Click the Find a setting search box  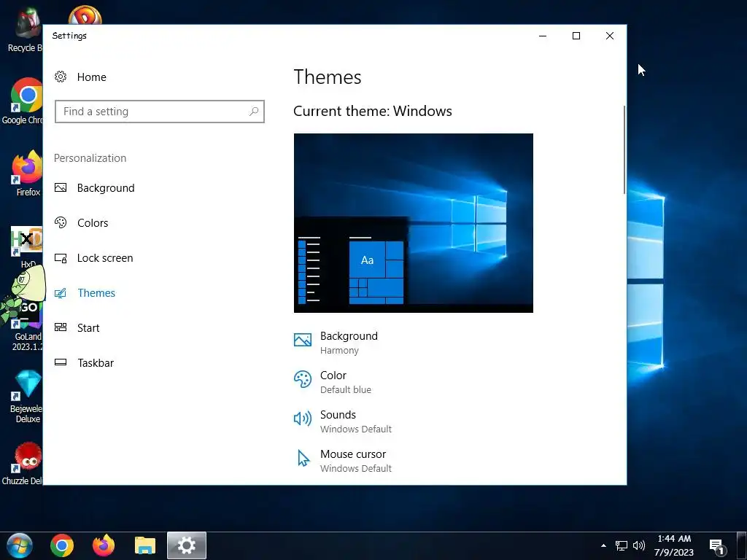(160, 112)
